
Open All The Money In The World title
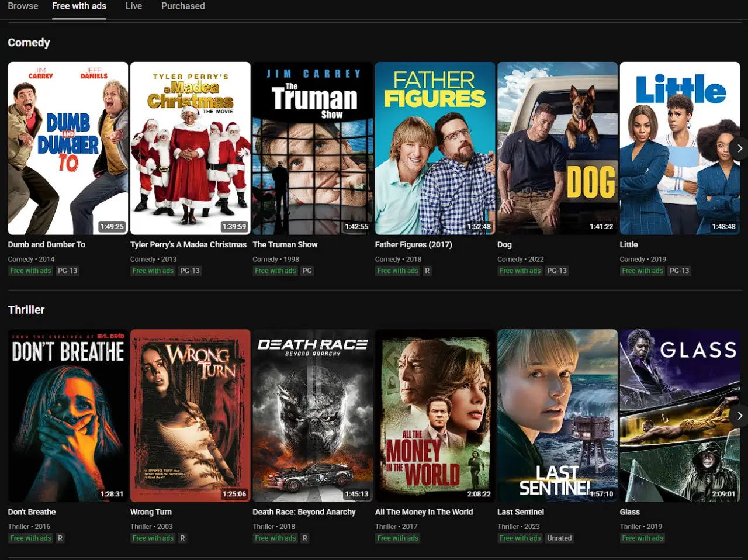424,511
